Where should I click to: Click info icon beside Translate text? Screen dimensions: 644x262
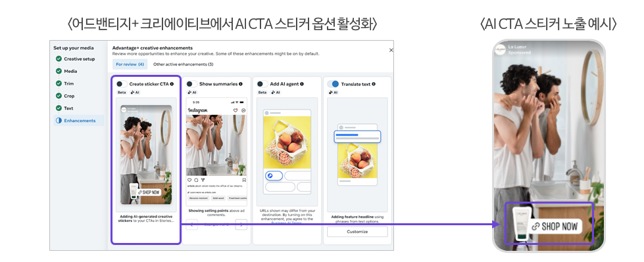pos(374,84)
